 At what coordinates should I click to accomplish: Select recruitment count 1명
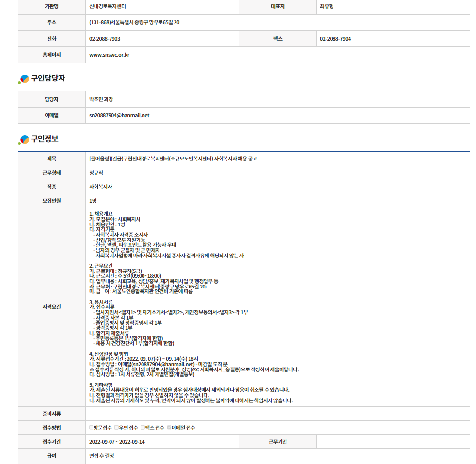[93, 201]
